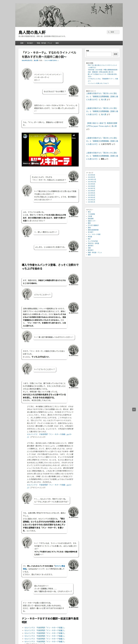Viewport: 138px width, 644px height.
Task: Click the header banner image
Action: click(x=69, y=15)
